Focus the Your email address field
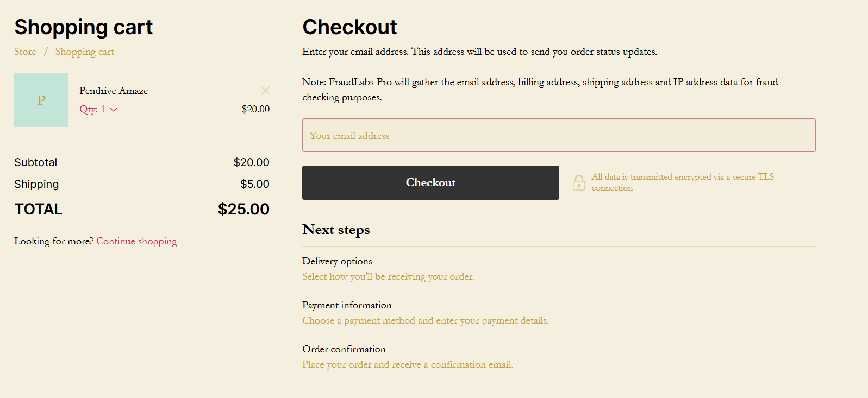Viewport: 868px width, 398px height. (x=559, y=135)
